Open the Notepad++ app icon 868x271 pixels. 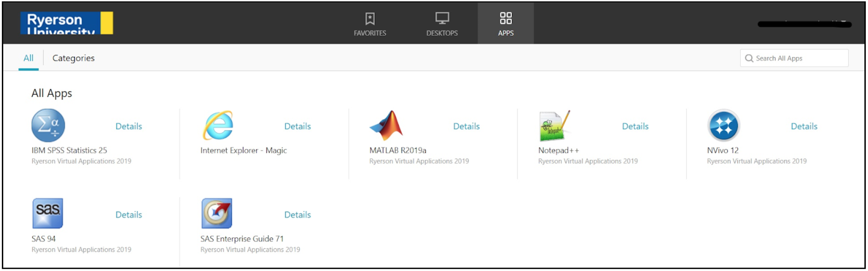point(554,125)
